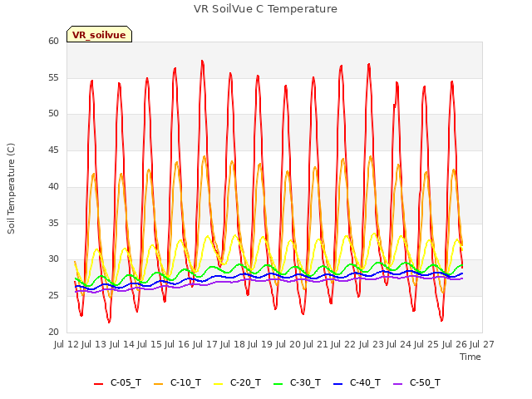
Task: Click the Time axis label
Action: 470,357
